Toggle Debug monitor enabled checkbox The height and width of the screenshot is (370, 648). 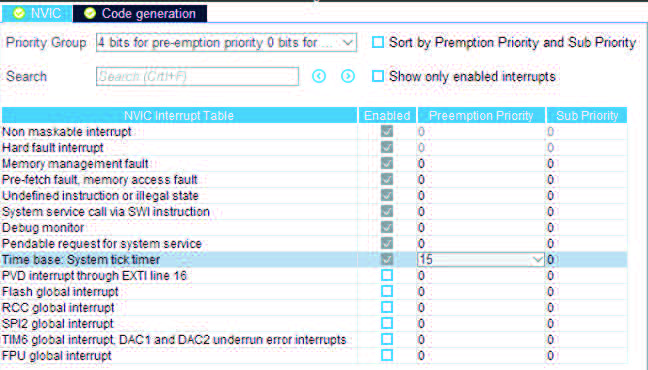pyautogui.click(x=387, y=227)
